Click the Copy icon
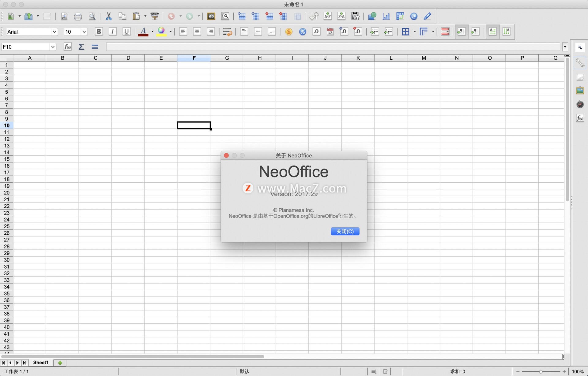 (x=122, y=16)
